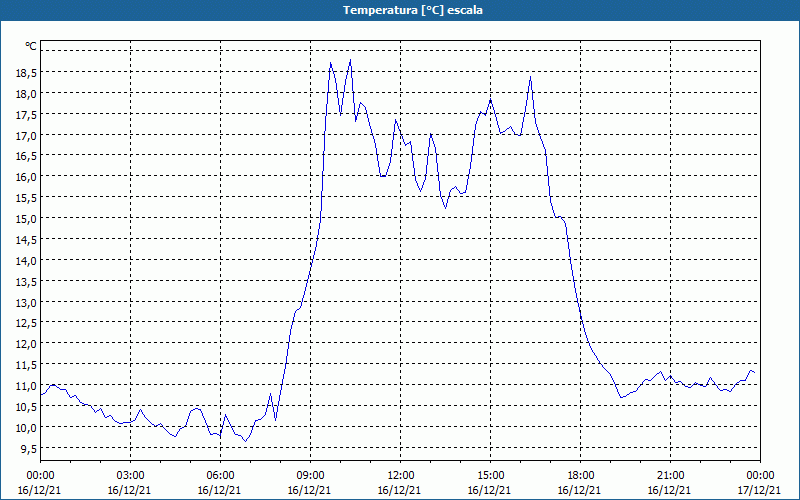Viewport: 800px width, 500px height.
Task: Select the 14,0 y-axis label
Action: pos(27,261)
